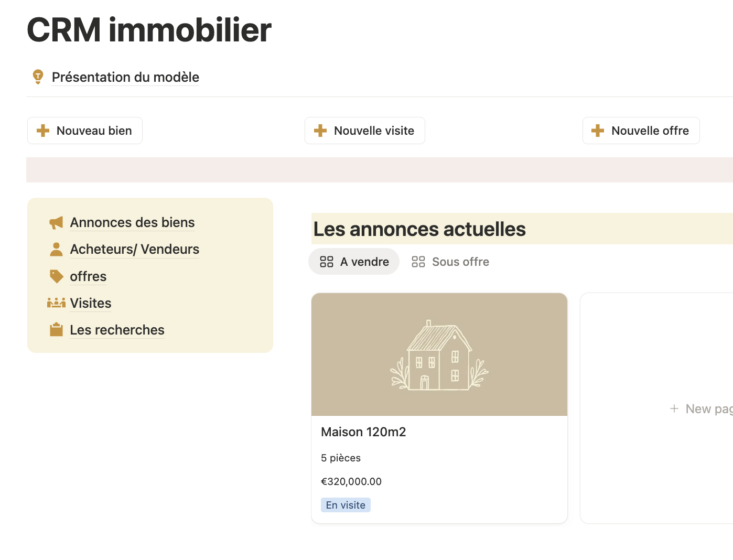Click the En visite status tag
The image size is (733, 560).
click(x=346, y=505)
